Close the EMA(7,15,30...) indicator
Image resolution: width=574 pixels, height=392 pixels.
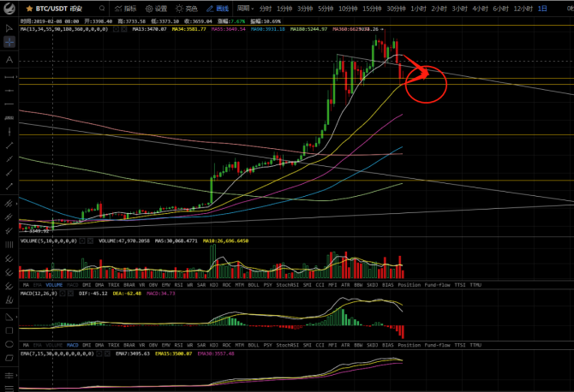click(x=107, y=354)
